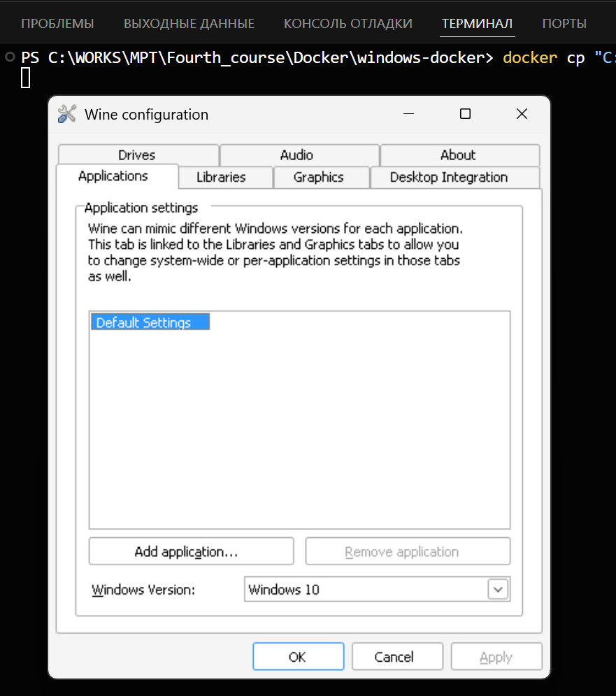This screenshot has height=696, width=616.
Task: Click the Remove application button
Action: 408,551
